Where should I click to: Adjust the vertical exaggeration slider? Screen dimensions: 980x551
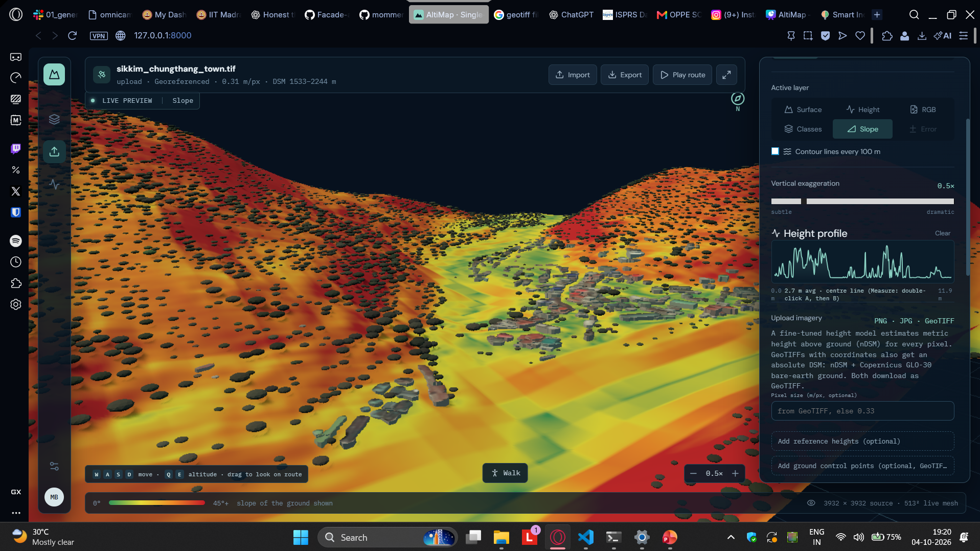point(862,202)
